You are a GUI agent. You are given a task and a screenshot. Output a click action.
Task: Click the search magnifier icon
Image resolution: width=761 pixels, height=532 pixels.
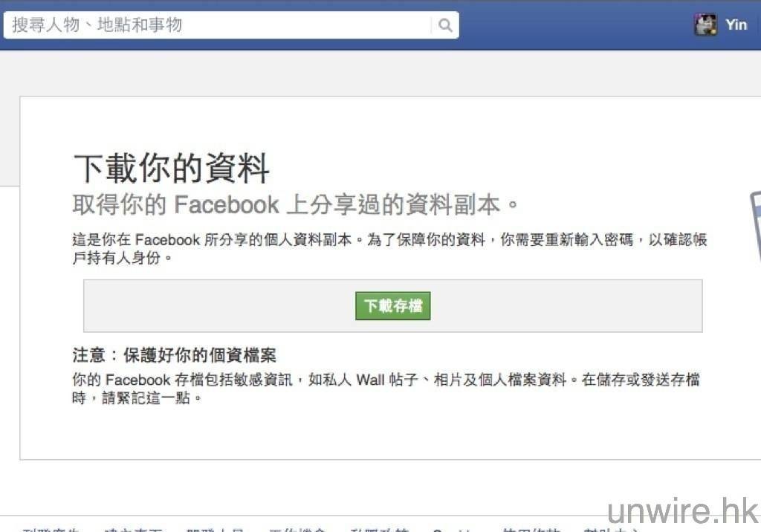pyautogui.click(x=445, y=25)
